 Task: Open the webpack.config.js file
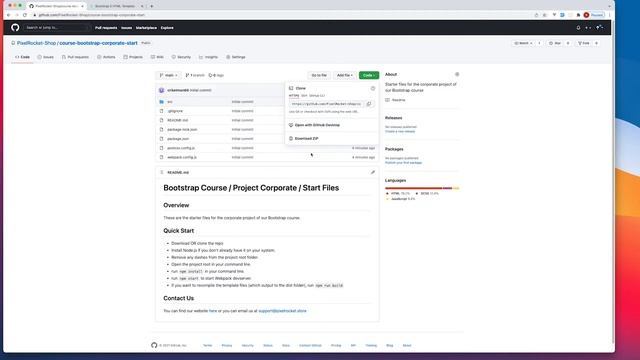(182, 157)
